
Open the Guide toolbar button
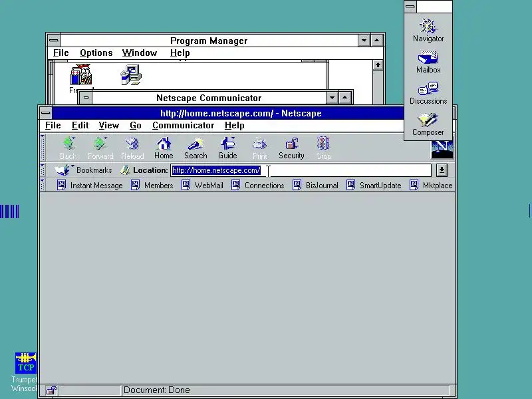pyautogui.click(x=227, y=148)
